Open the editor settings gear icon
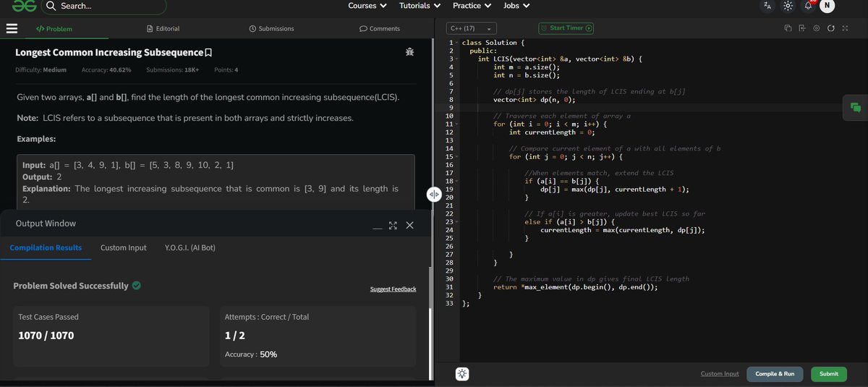868x387 pixels. pos(816,28)
